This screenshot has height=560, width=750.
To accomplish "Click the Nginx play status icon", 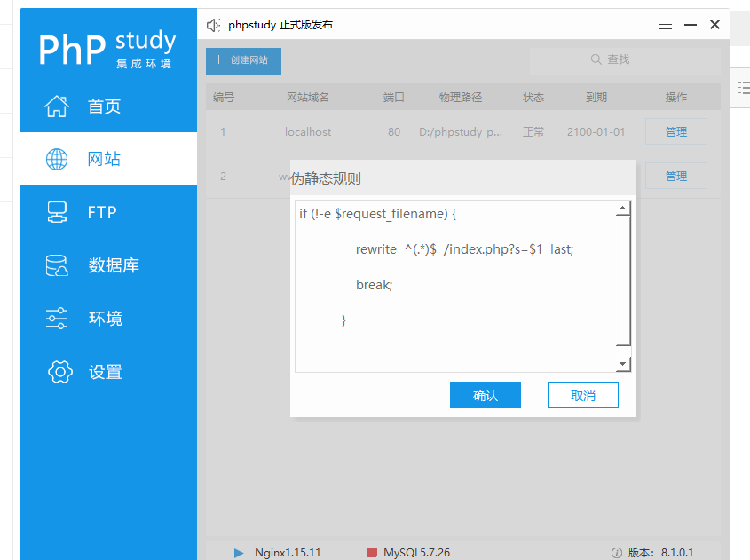I will [x=239, y=553].
